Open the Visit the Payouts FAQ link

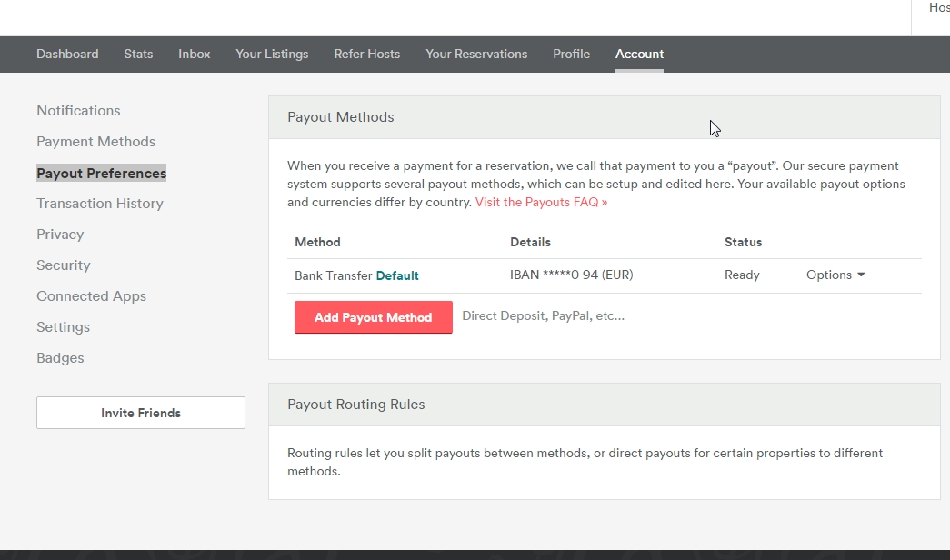(541, 203)
